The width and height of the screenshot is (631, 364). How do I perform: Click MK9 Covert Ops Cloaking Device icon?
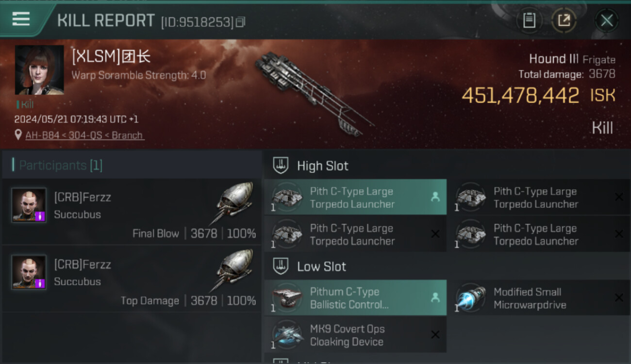tap(287, 335)
